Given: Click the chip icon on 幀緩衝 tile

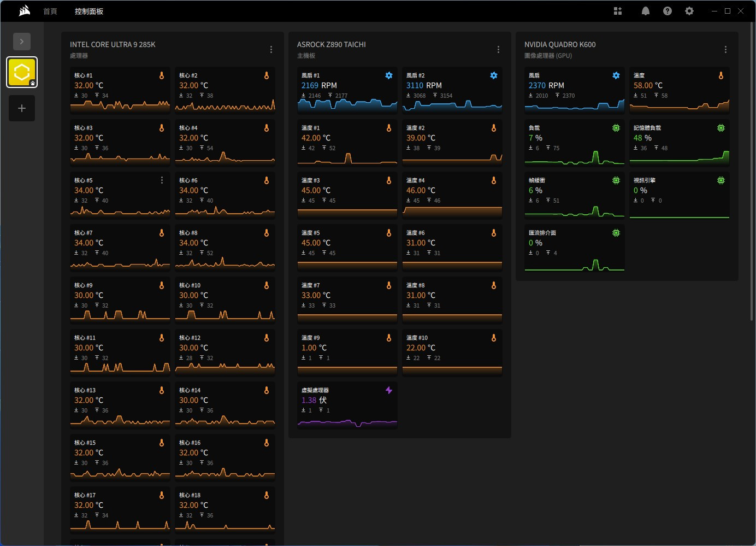Looking at the screenshot, I should pos(616,180).
